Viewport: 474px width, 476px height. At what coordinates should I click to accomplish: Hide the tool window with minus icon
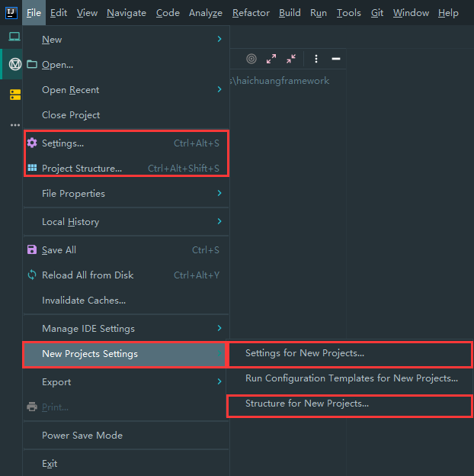coord(335,59)
